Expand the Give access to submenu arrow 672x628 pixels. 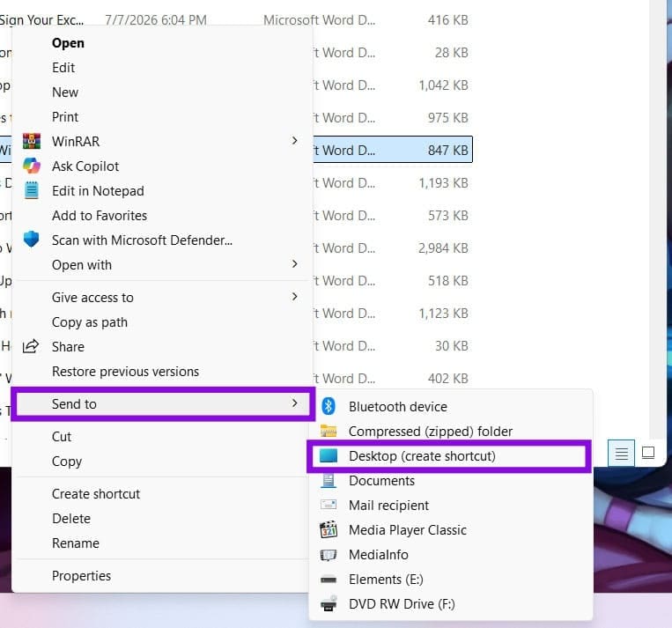[294, 297]
